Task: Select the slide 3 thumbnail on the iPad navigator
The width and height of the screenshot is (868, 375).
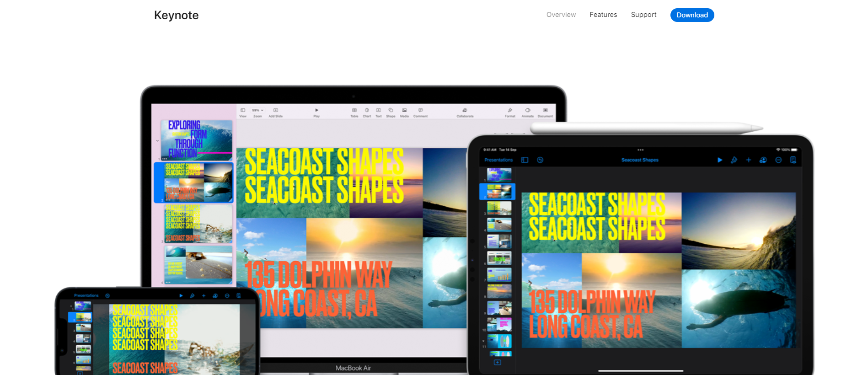Action: [499, 208]
